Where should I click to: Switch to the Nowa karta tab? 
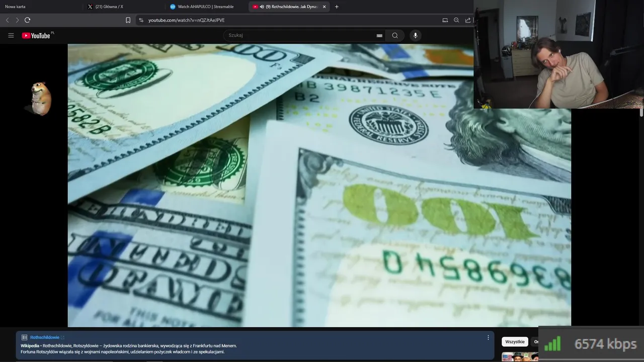point(40,7)
